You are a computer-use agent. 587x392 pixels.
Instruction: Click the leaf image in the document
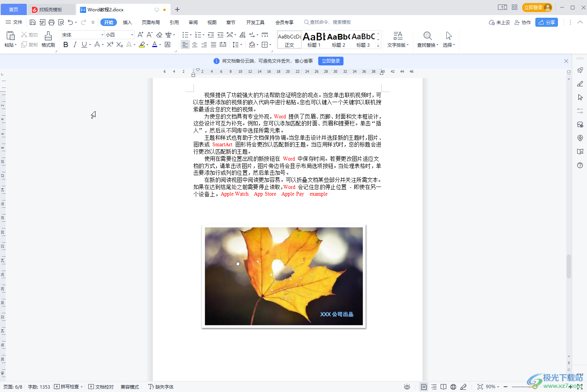click(x=284, y=276)
